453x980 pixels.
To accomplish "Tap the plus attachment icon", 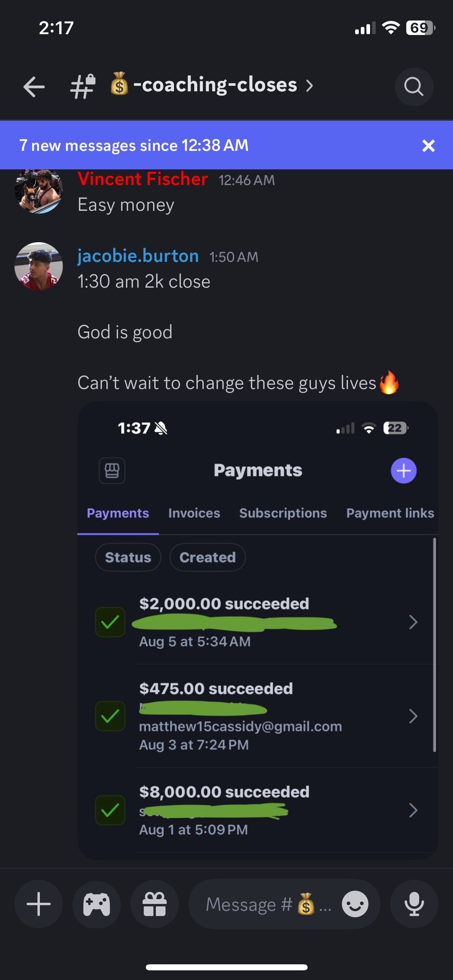I will click(39, 904).
